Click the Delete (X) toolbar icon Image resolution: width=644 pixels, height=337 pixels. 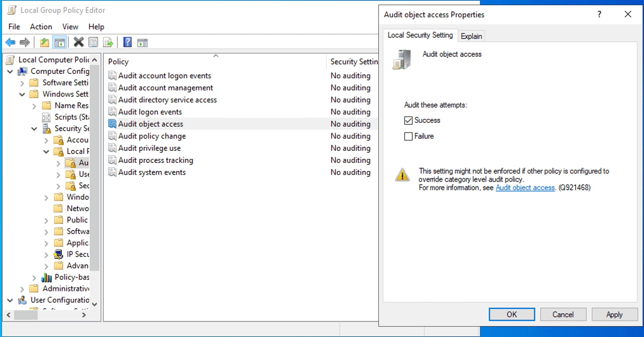[79, 42]
